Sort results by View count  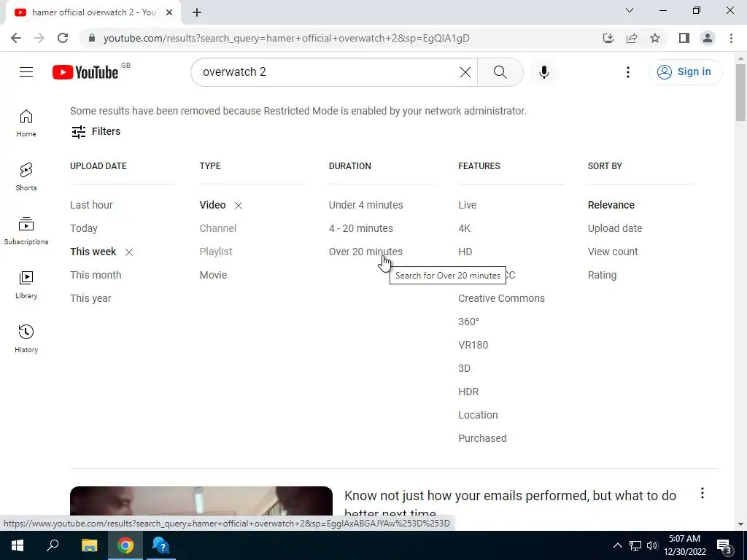[x=613, y=252]
